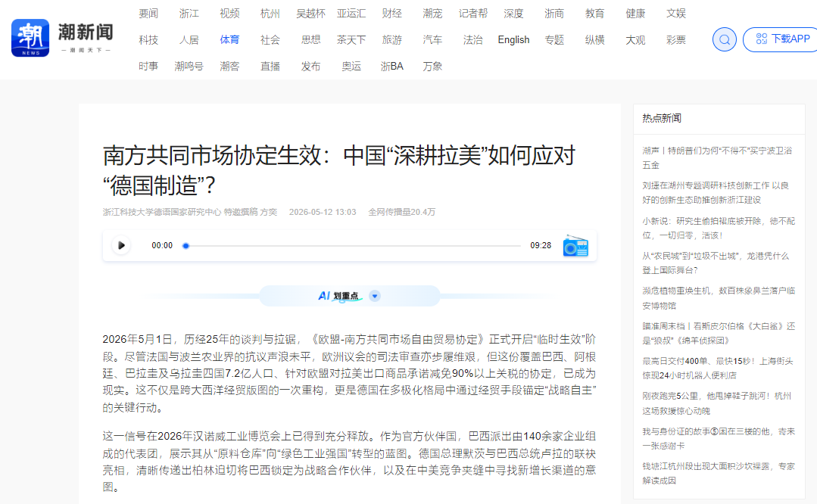Select the 记者帮 nav item
This screenshot has height=504, width=817.
pyautogui.click(x=473, y=14)
